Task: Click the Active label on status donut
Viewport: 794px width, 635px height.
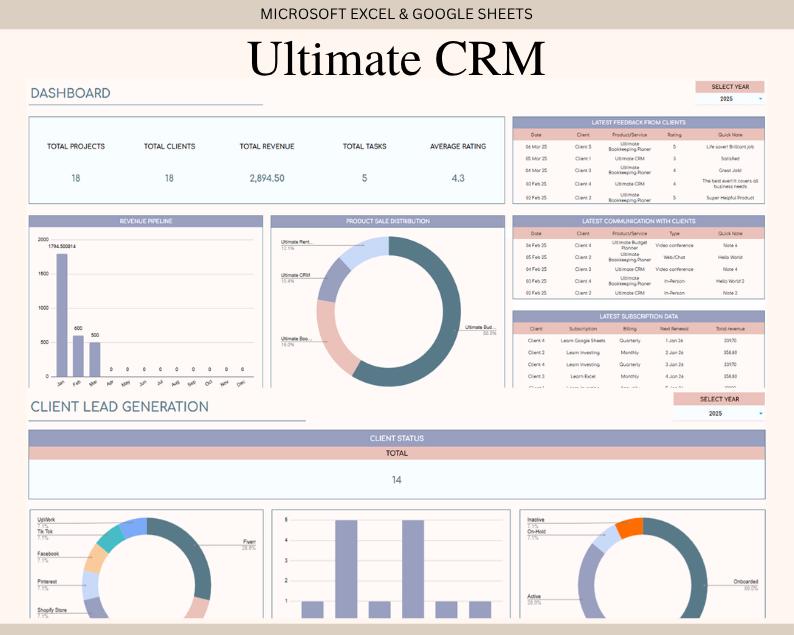Action: click(534, 597)
